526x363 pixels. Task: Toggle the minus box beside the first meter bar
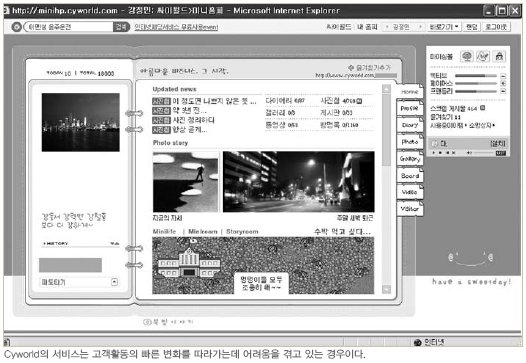click(503, 76)
